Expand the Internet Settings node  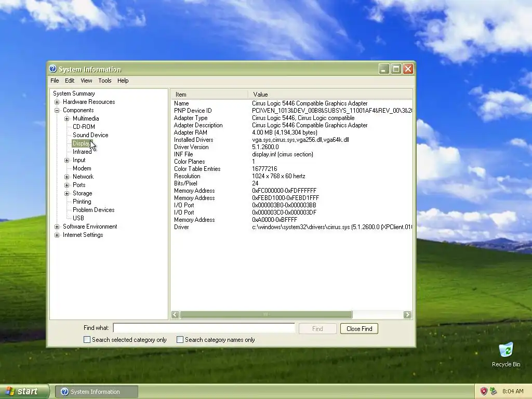point(57,235)
